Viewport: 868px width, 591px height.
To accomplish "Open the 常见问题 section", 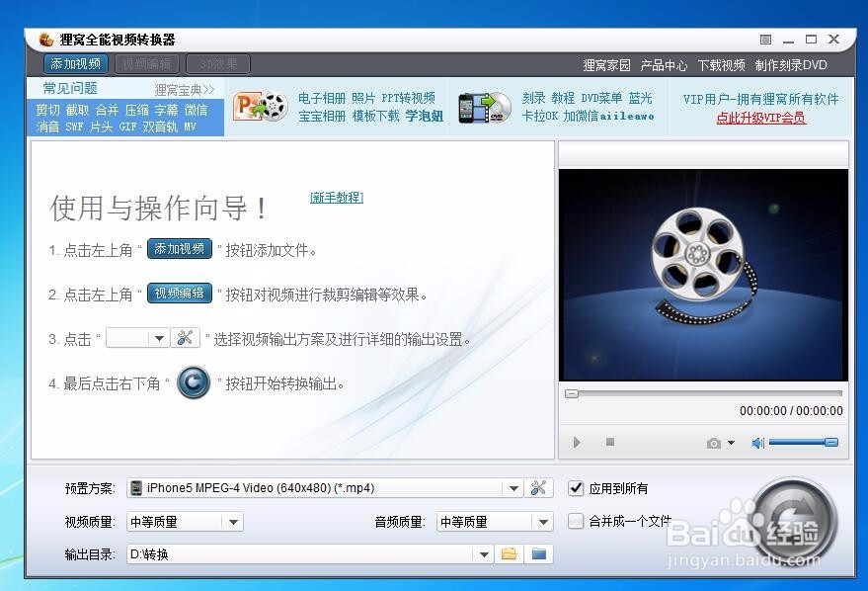I will click(x=70, y=88).
